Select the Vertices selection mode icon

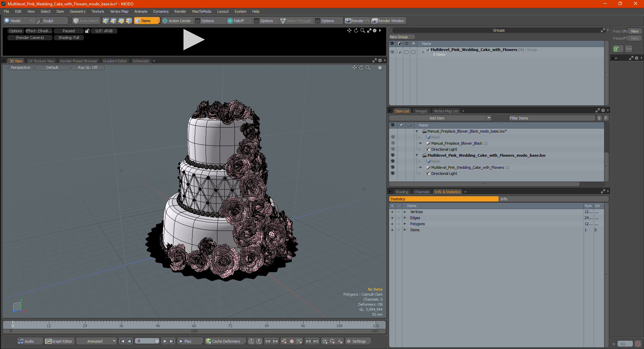pyautogui.click(x=106, y=21)
